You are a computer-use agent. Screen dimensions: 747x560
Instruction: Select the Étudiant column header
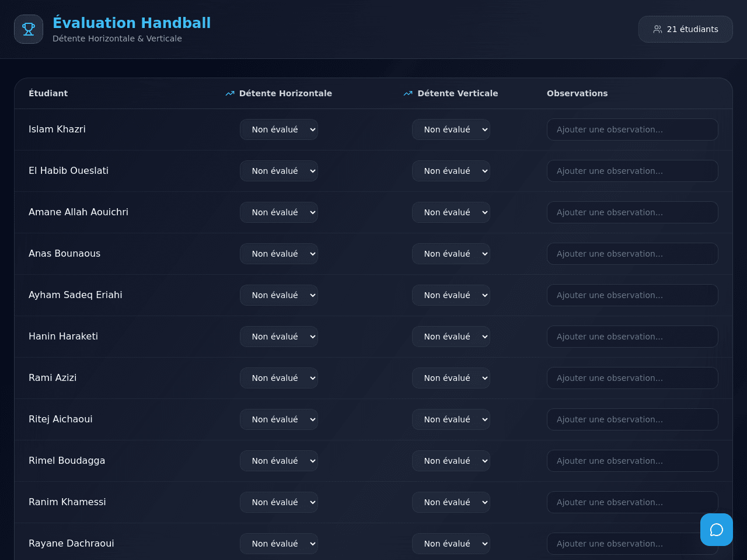tap(48, 93)
